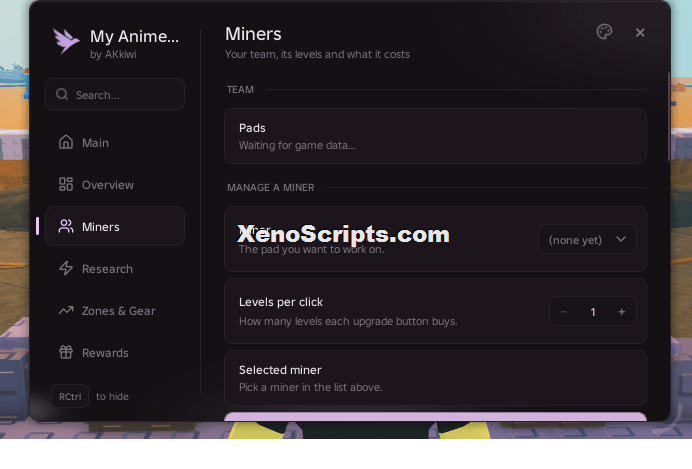This screenshot has width=692, height=469.
Task: Click the Overview grid icon
Action: tap(66, 184)
